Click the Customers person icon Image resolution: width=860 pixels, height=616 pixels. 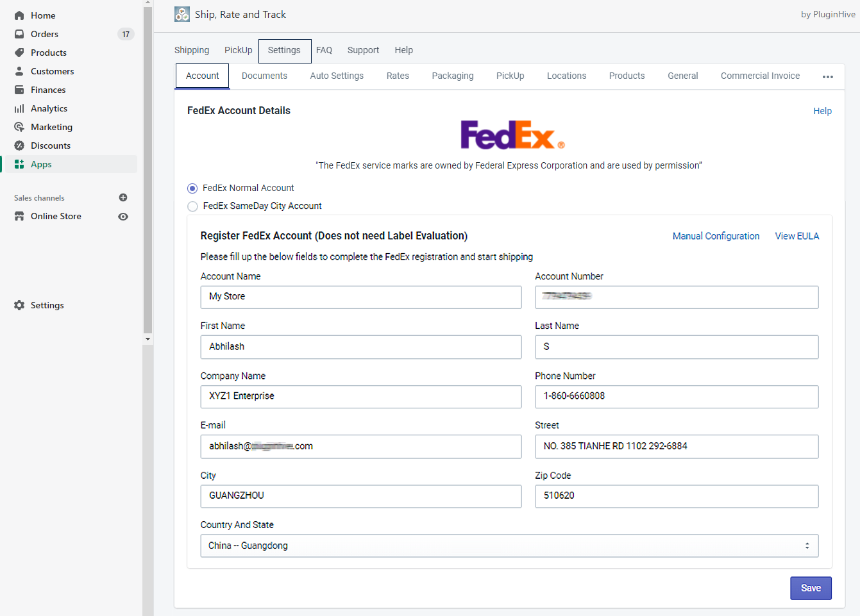point(19,71)
